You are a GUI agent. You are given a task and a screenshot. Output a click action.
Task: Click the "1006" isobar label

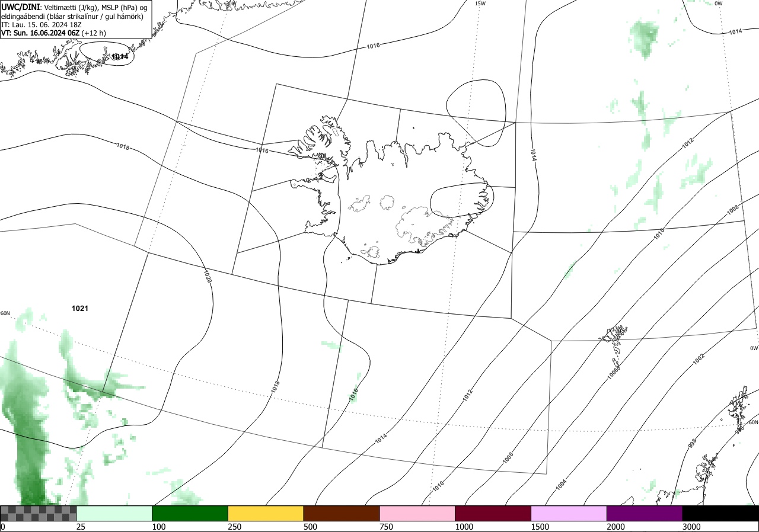614,372
